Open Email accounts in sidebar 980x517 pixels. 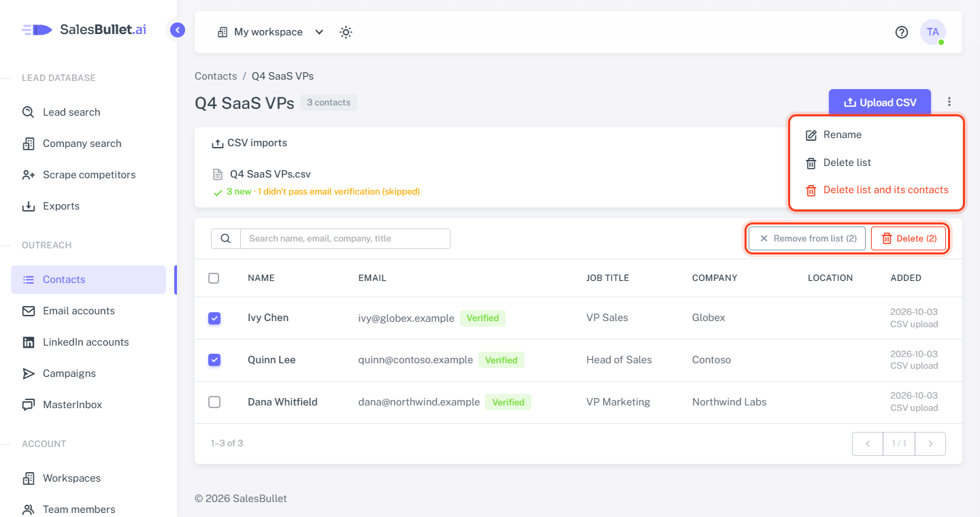88,311
